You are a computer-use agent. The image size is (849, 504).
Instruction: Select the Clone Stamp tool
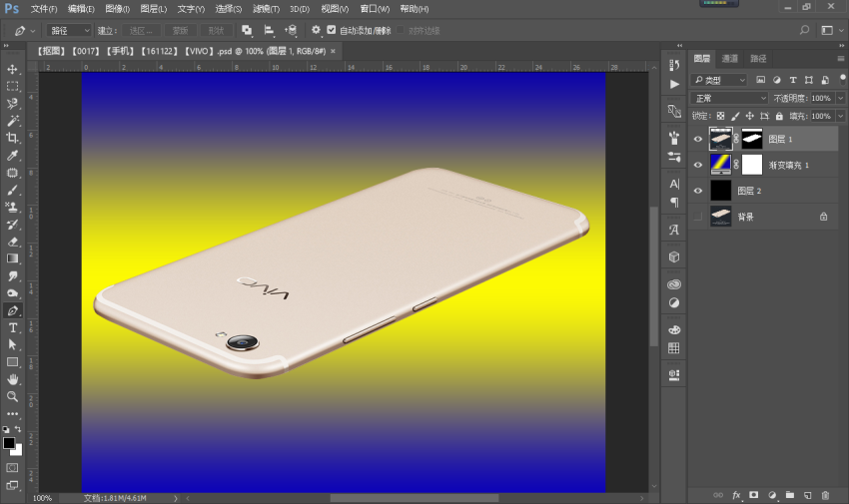12,208
